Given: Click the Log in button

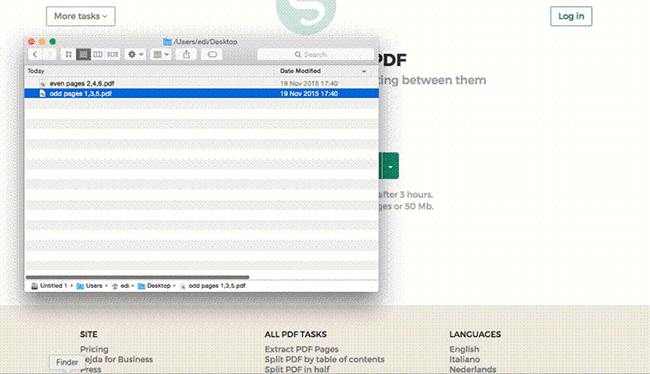Looking at the screenshot, I should (571, 16).
